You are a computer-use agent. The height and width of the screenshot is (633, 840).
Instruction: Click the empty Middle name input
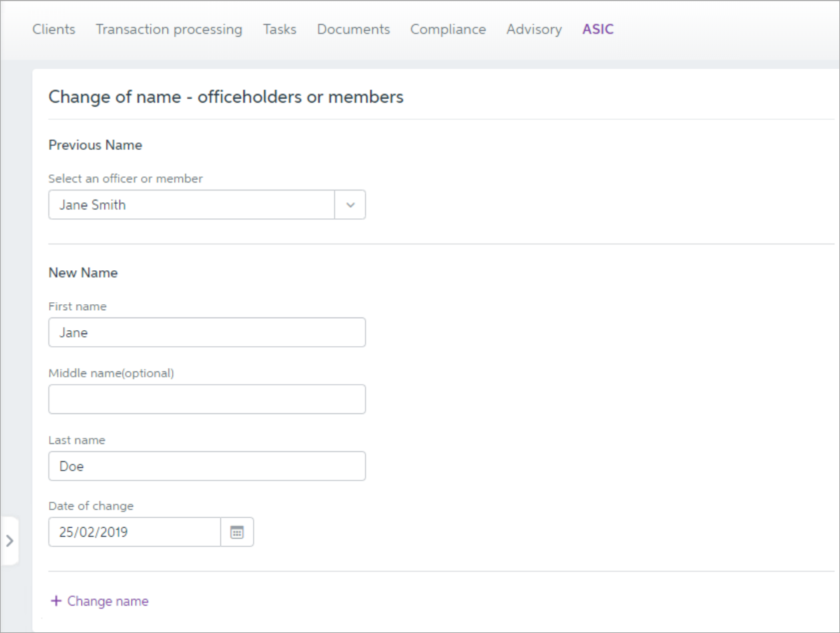coord(207,399)
